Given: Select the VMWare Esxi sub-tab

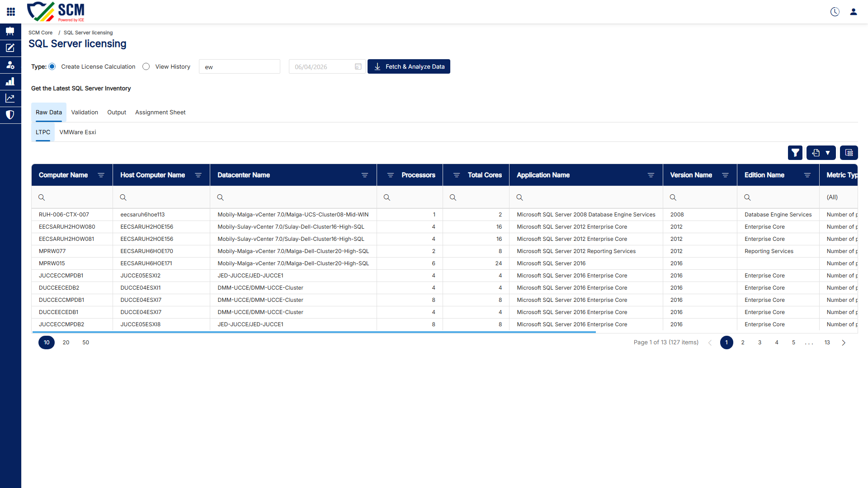Looking at the screenshot, I should (78, 132).
